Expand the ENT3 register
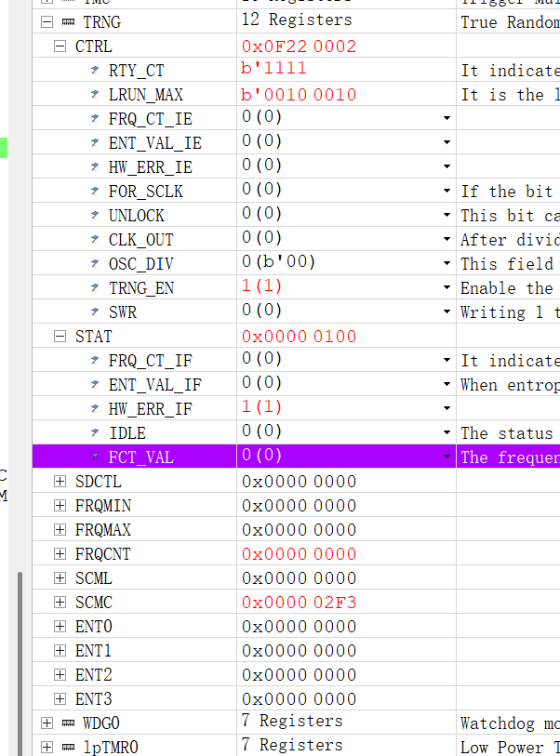 [x=60, y=698]
